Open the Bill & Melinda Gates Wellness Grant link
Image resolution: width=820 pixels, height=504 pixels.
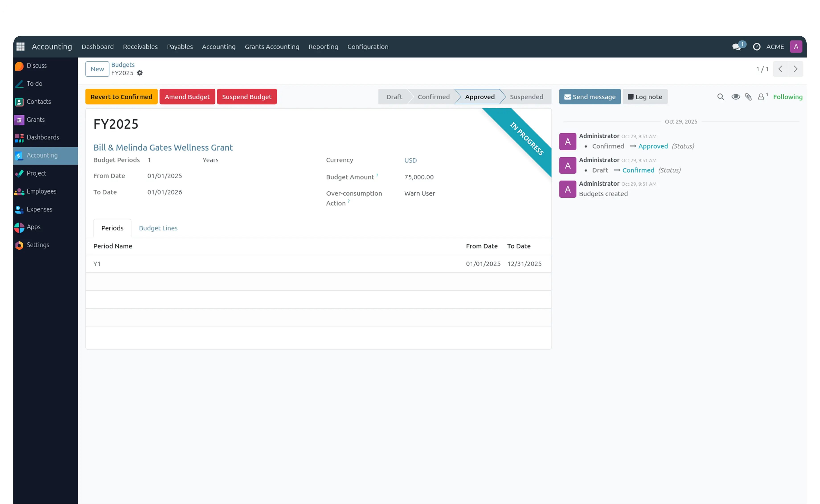click(x=163, y=147)
